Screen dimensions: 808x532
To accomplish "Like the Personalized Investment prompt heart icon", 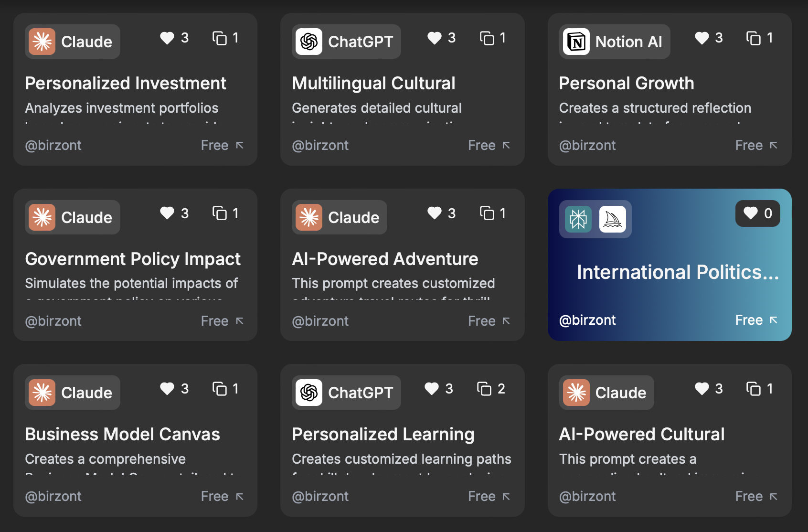I will coord(167,38).
